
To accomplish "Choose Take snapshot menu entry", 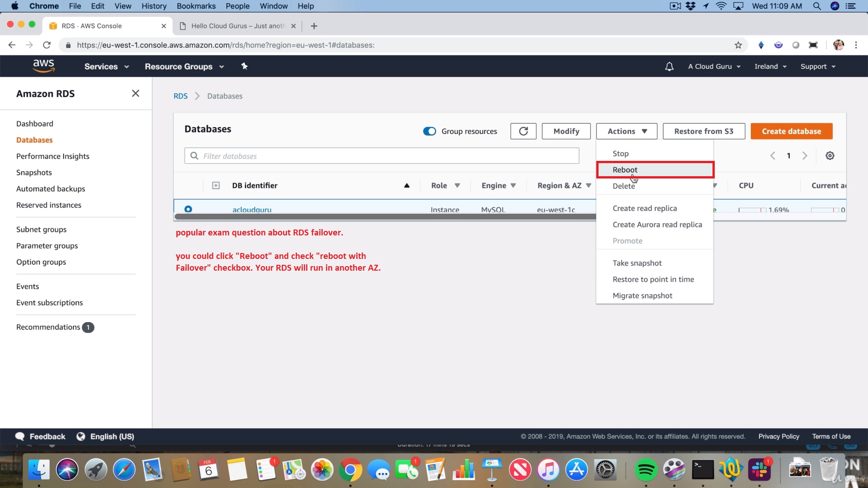I will [637, 263].
